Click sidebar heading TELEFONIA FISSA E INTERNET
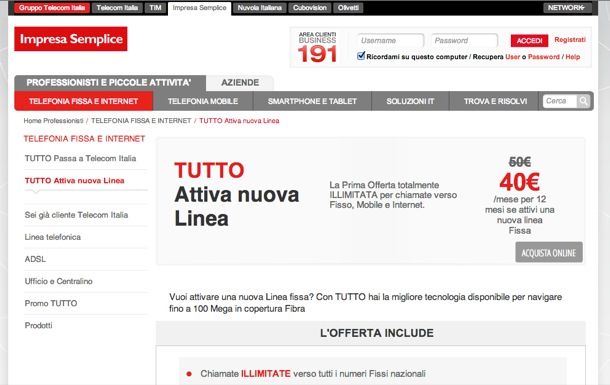The height and width of the screenshot is (385, 610). point(84,139)
